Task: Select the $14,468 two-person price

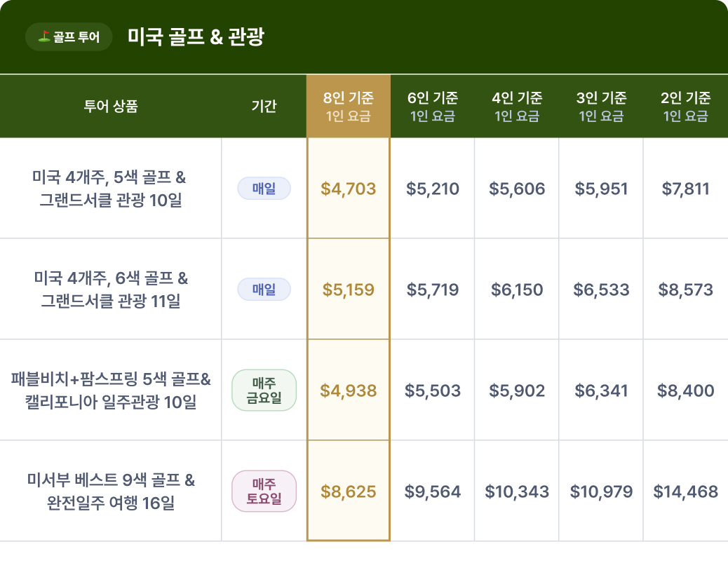Action: coord(685,491)
